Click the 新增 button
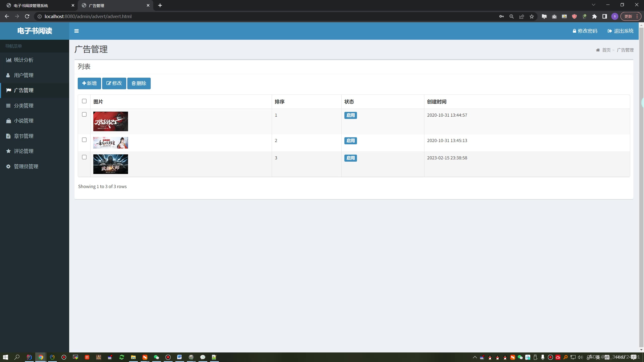The image size is (644, 362). [x=89, y=83]
